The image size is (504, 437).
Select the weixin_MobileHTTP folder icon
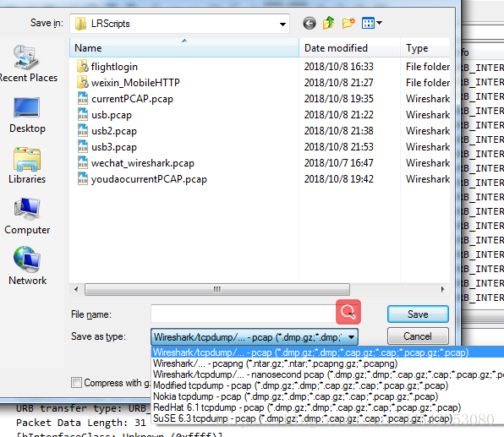(x=83, y=82)
